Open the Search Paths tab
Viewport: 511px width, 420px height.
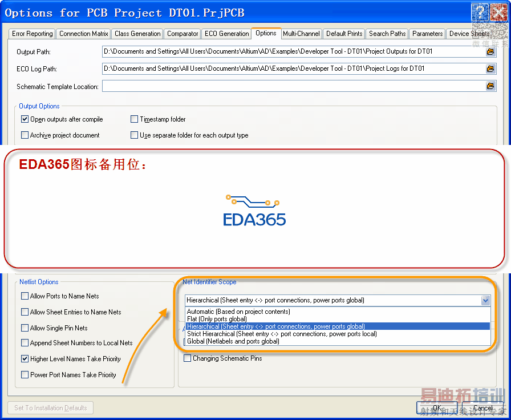coord(387,34)
